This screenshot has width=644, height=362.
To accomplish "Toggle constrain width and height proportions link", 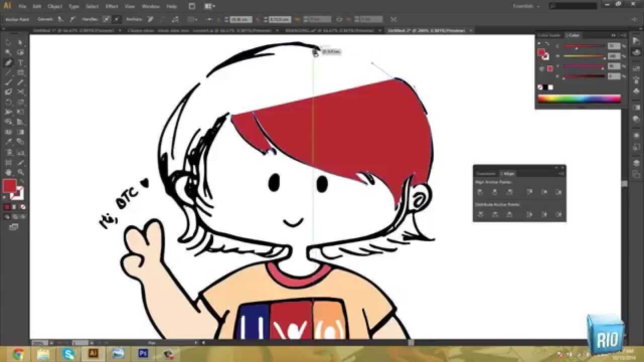I will pos(339,19).
